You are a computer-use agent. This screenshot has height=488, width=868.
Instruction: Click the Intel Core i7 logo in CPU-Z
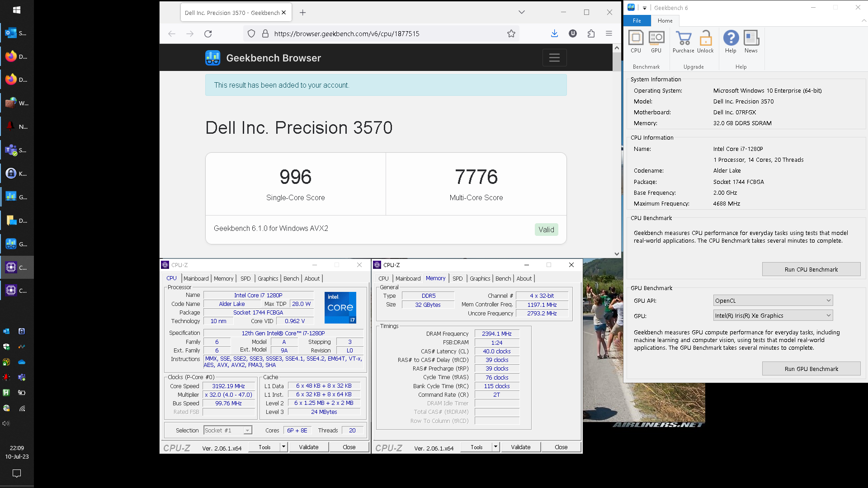point(340,307)
